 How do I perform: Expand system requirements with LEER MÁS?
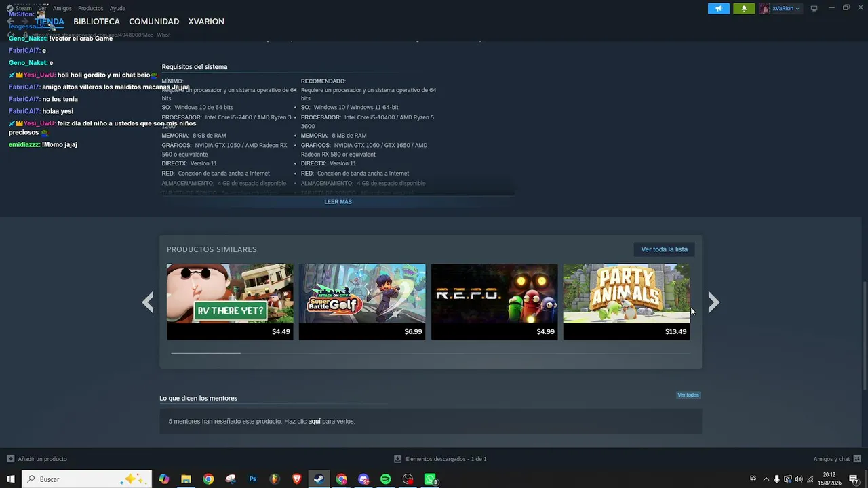[338, 202]
